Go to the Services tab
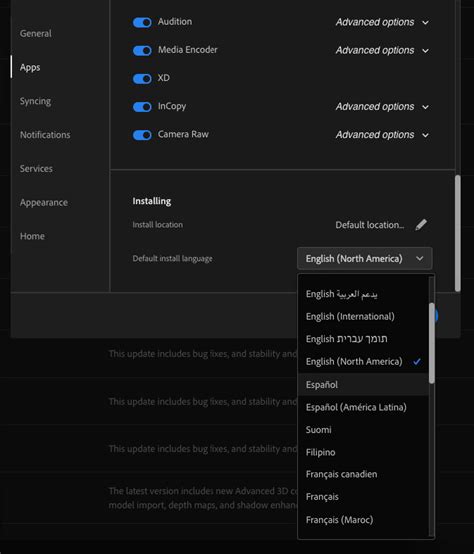Screen dimensions: 474x554 pos(36,169)
